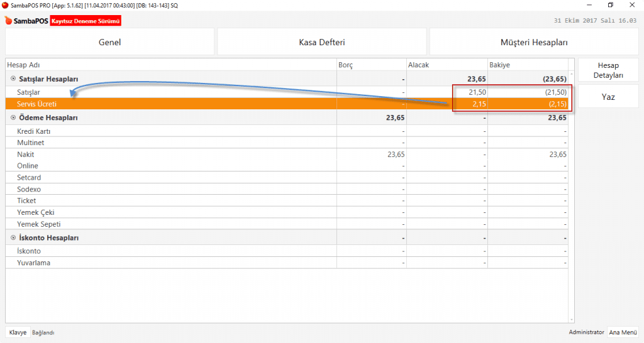Open the Kasa Defteri tab
Screen dimensions: 644x343
click(x=321, y=43)
